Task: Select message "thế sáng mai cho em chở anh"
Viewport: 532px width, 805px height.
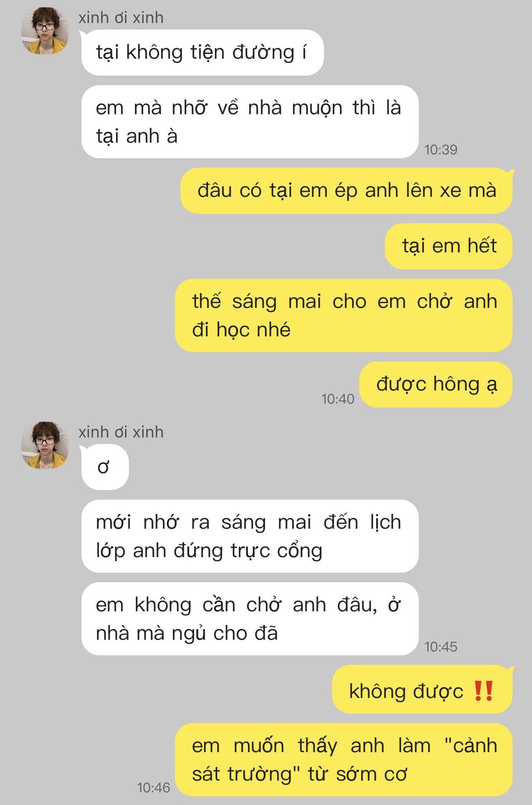Action: (x=344, y=316)
